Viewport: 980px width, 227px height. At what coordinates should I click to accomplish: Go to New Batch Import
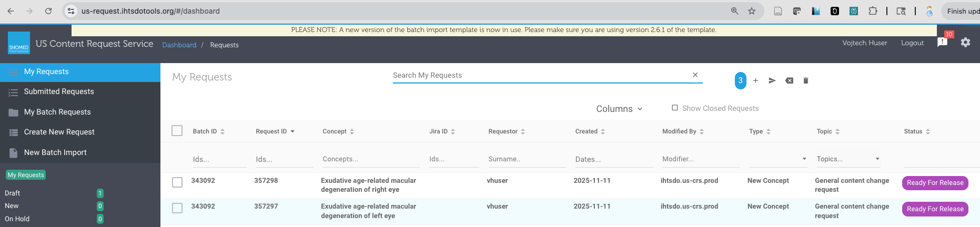click(x=55, y=152)
